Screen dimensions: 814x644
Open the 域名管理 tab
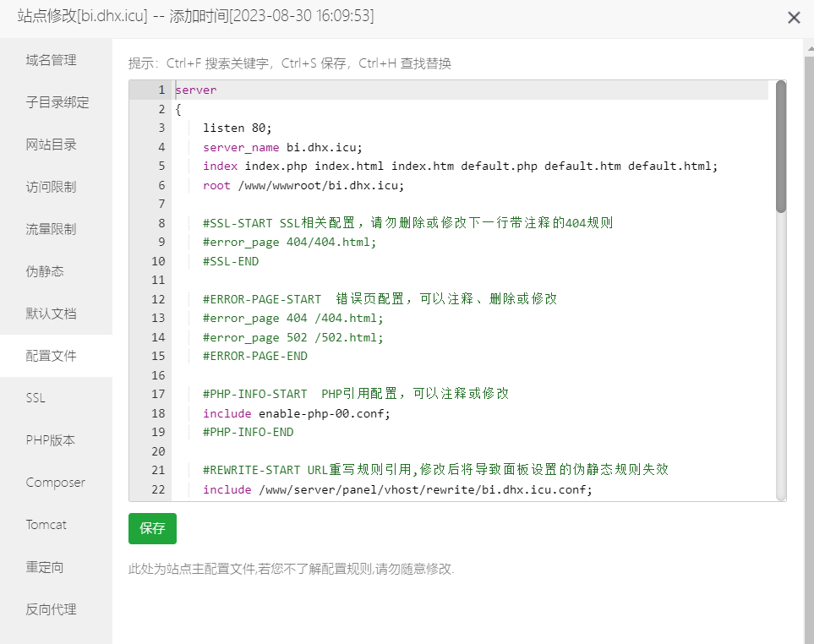pyautogui.click(x=56, y=60)
